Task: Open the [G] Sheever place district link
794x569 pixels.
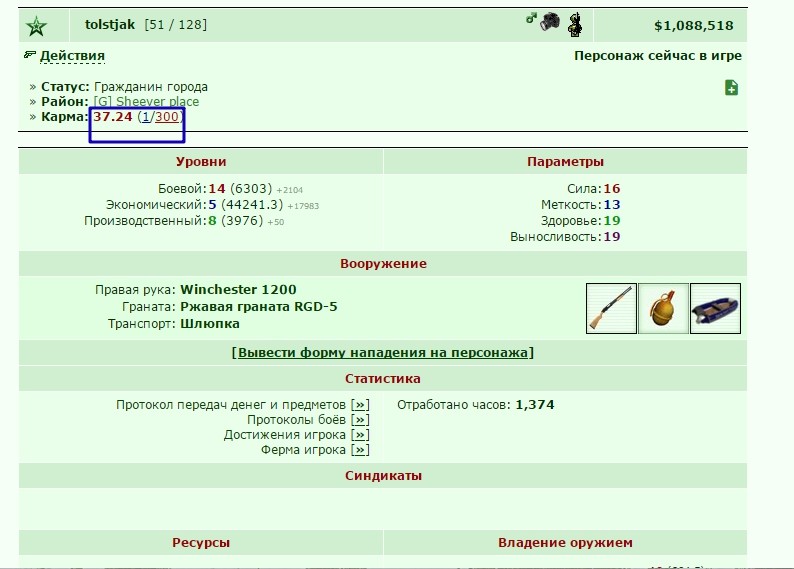Action: tap(146, 102)
